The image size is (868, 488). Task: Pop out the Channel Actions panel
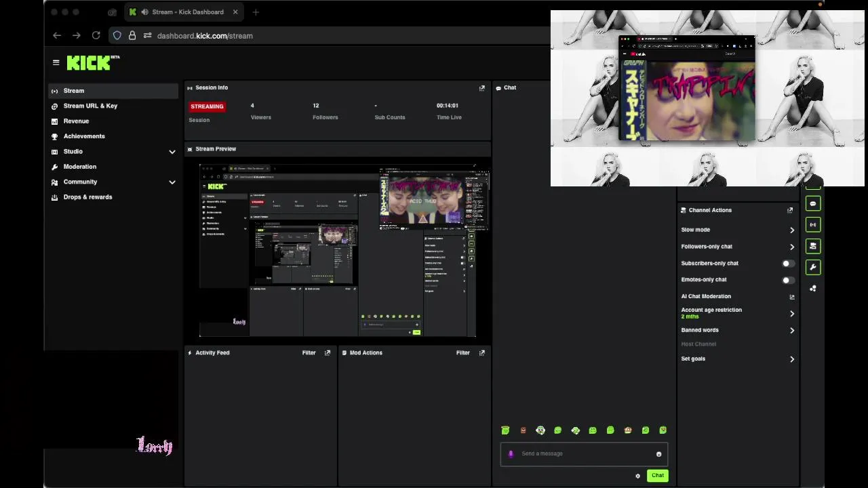790,210
